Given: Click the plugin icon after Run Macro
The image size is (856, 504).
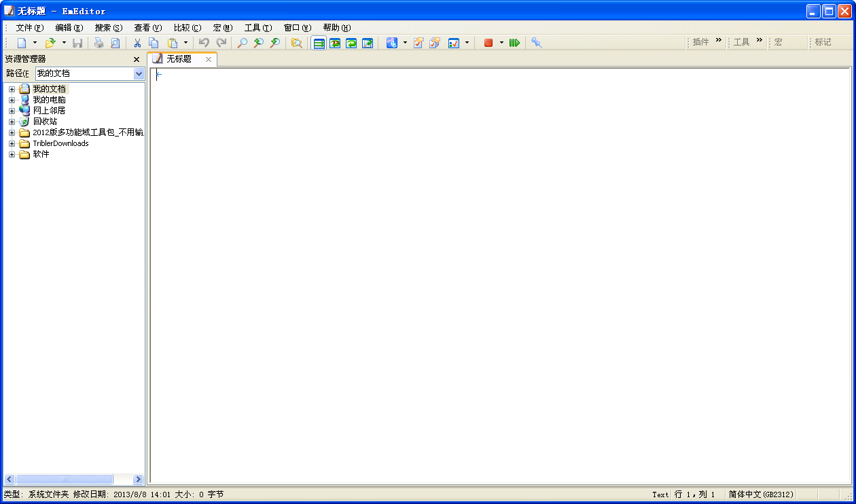Looking at the screenshot, I should coord(537,43).
